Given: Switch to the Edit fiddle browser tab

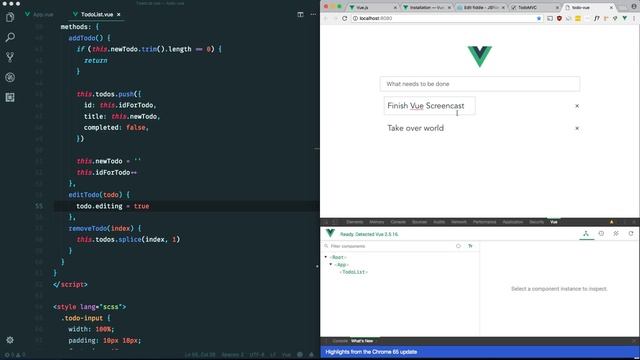Looking at the screenshot, I should click(x=480, y=7).
